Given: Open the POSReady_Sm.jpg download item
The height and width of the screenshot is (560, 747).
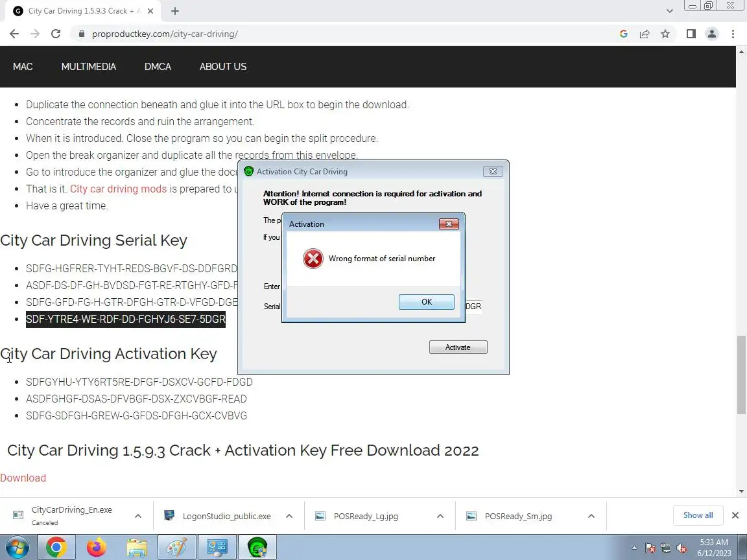Looking at the screenshot, I should click(x=518, y=516).
